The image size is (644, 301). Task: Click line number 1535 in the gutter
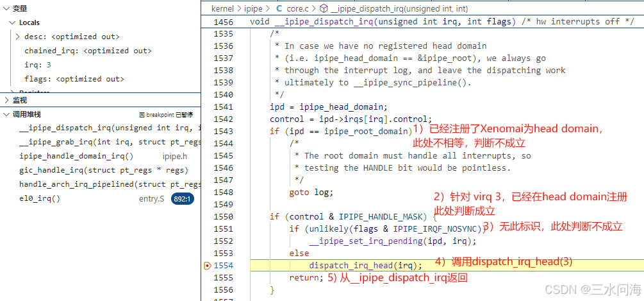[223, 34]
